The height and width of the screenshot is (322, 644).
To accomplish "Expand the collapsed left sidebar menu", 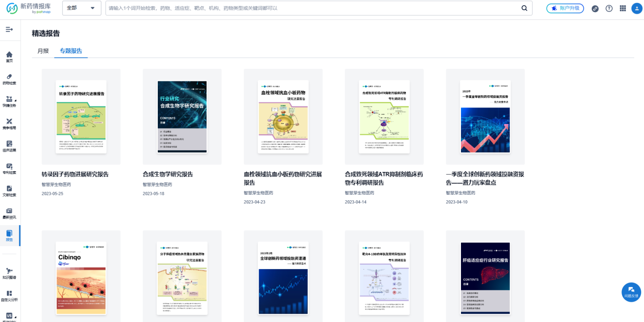I will [9, 29].
